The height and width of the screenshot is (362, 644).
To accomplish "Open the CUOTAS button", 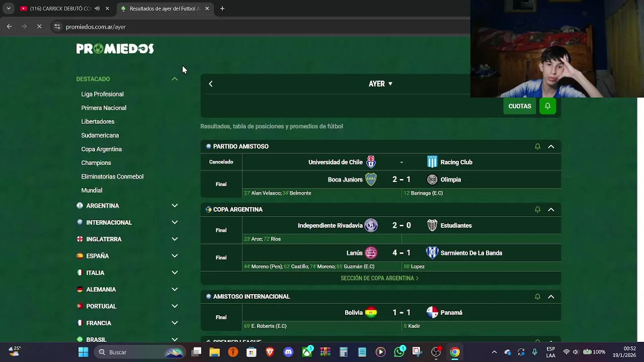I will pos(520,106).
